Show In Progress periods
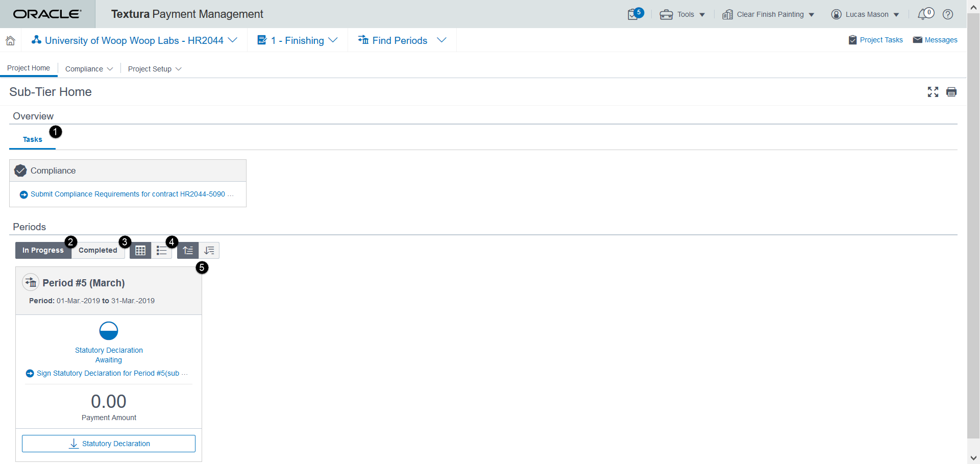Image resolution: width=980 pixels, height=464 pixels. click(x=43, y=250)
